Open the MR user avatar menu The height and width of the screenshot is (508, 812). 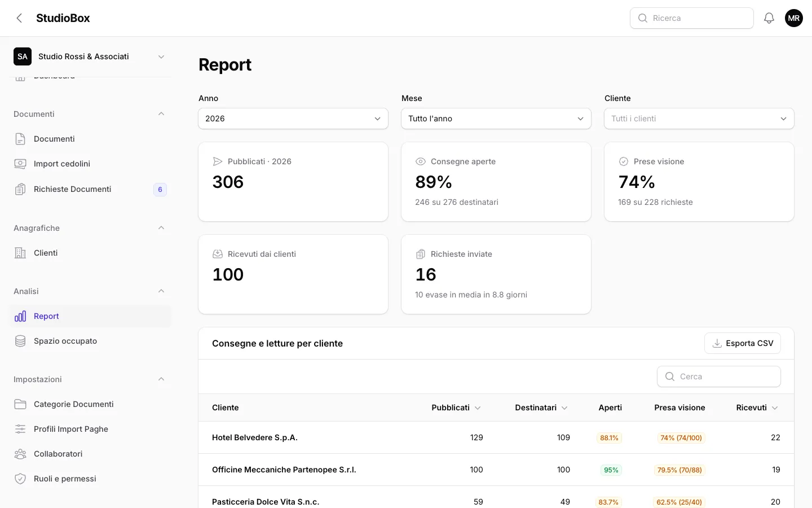[x=794, y=18]
